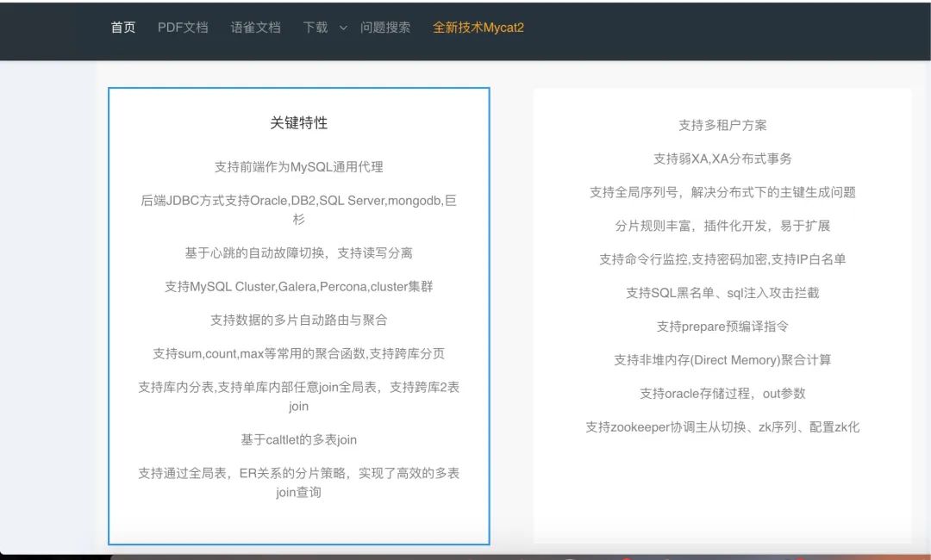Select the 支持prepare预编译指令 text
Screen dimensions: 931x560
coord(722,327)
